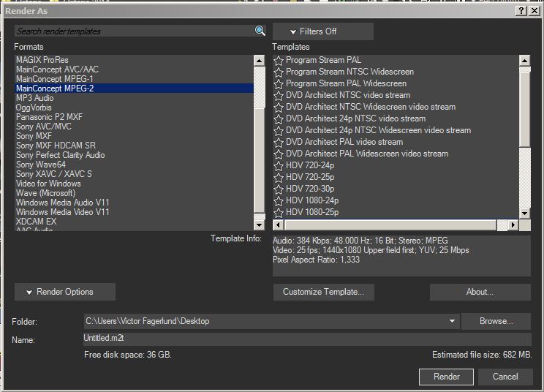This screenshot has width=544, height=392.
Task: Favorite the Program Stream PAL template star
Action: (279, 61)
